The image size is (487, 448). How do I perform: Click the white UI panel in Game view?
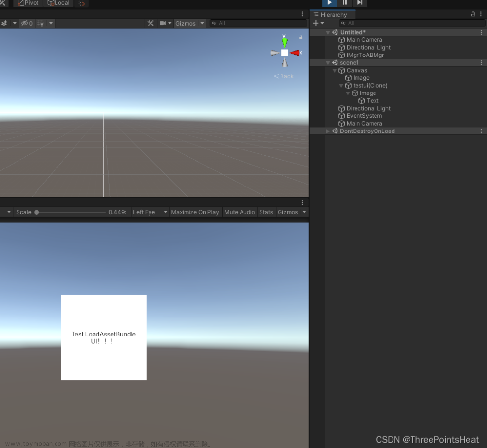click(x=103, y=337)
